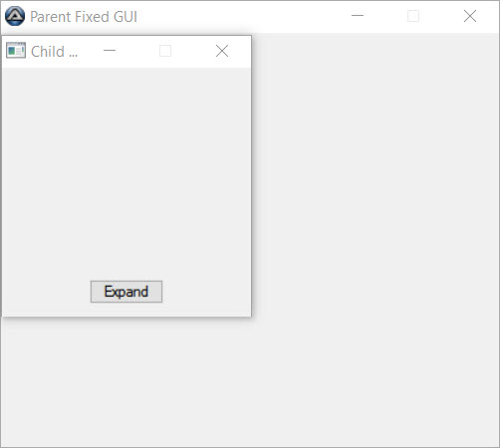Click the Child's blank area right of Expand
This screenshot has width=500, height=448.
tap(206, 292)
